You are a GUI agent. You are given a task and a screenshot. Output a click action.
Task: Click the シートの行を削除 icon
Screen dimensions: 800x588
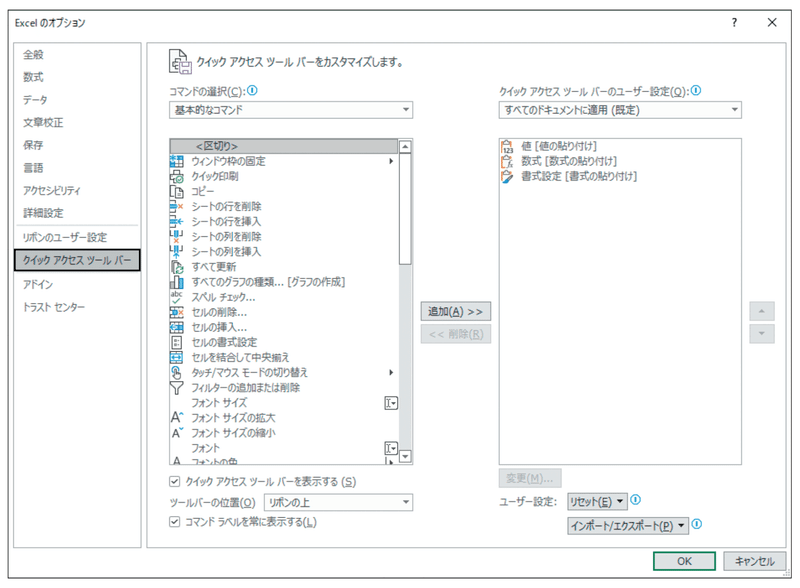(x=177, y=207)
